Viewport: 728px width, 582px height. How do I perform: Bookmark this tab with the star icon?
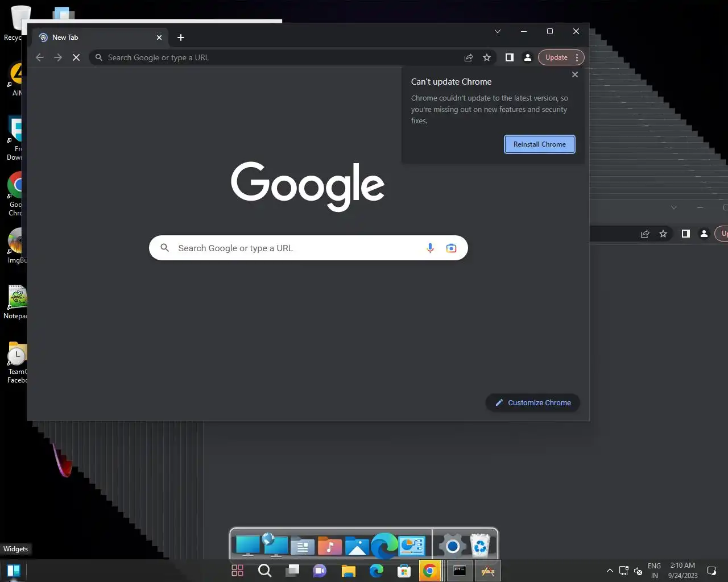pos(487,57)
